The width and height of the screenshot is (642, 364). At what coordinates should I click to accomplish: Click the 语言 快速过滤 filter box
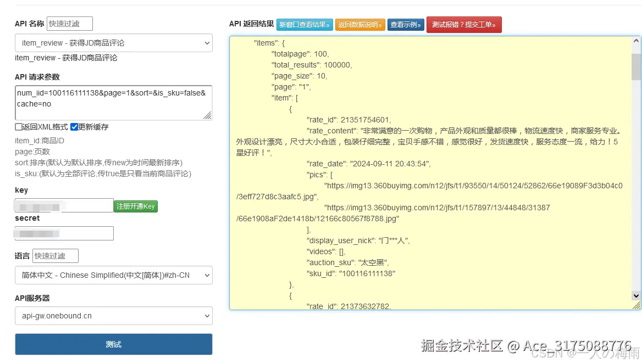click(x=55, y=255)
